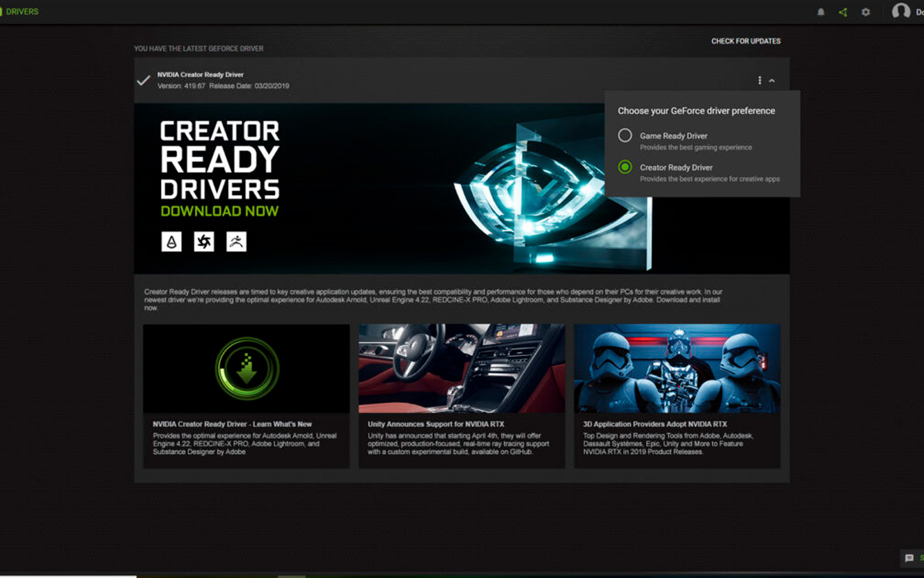This screenshot has width=924, height=578.
Task: Click the OctaneRender swirl logo icon
Action: coord(204,242)
